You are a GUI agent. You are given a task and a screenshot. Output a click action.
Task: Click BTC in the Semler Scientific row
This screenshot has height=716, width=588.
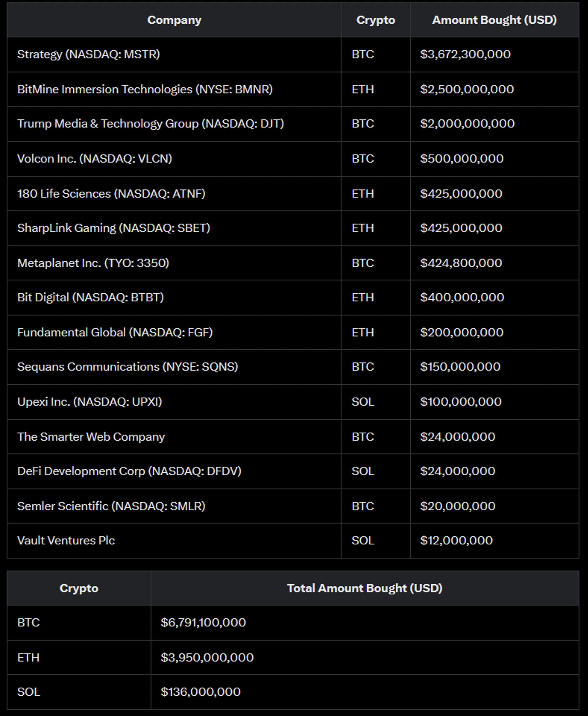(x=363, y=506)
